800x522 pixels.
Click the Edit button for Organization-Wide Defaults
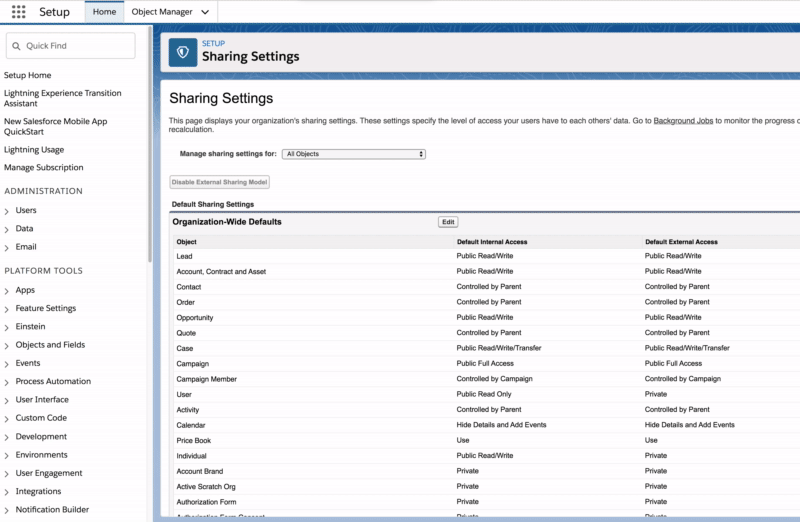(448, 222)
